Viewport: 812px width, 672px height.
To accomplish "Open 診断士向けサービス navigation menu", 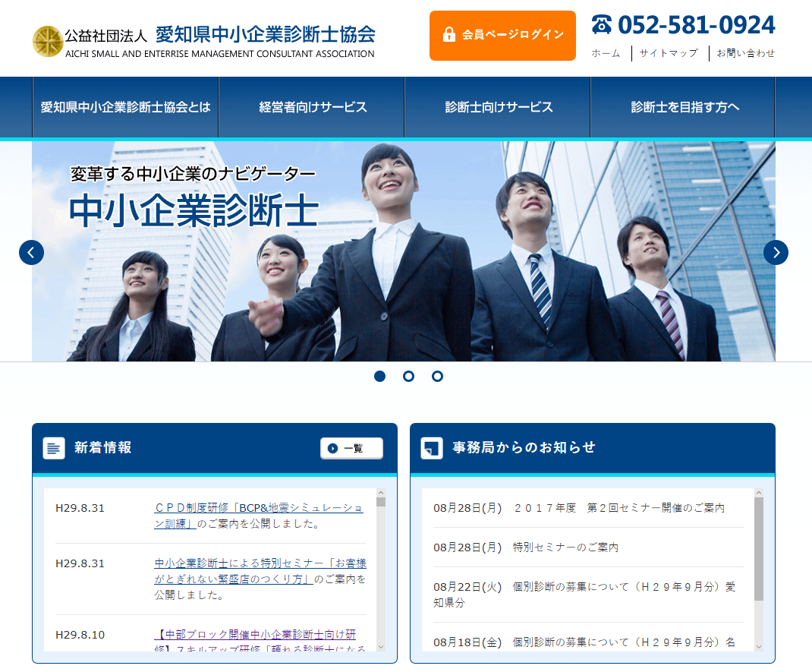I will pos(498,107).
